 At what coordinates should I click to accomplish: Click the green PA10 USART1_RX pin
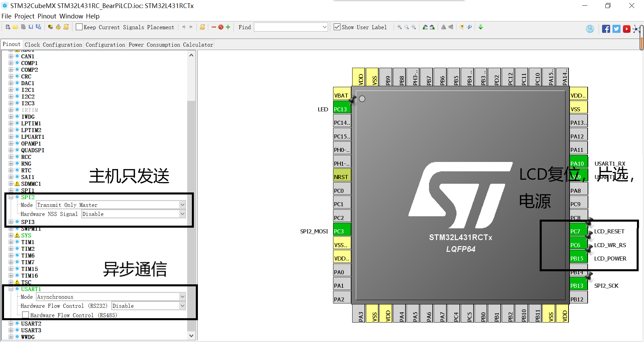(578, 163)
